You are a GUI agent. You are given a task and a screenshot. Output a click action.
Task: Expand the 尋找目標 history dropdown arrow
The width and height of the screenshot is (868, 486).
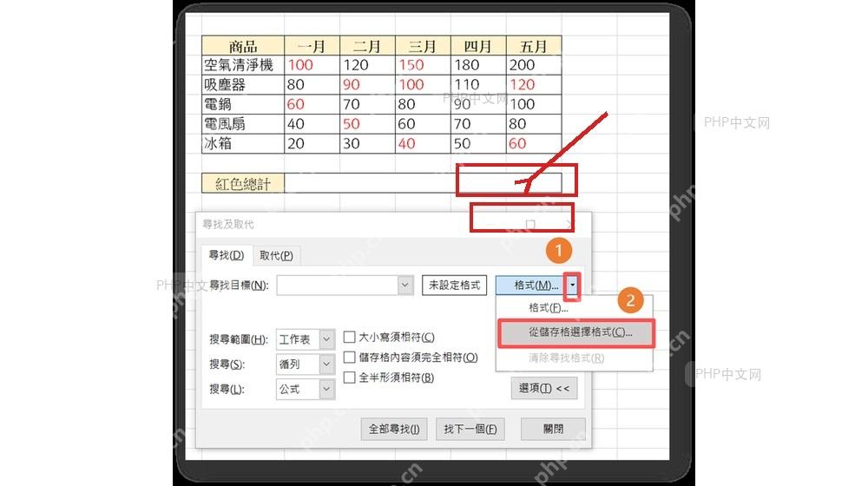pos(405,285)
